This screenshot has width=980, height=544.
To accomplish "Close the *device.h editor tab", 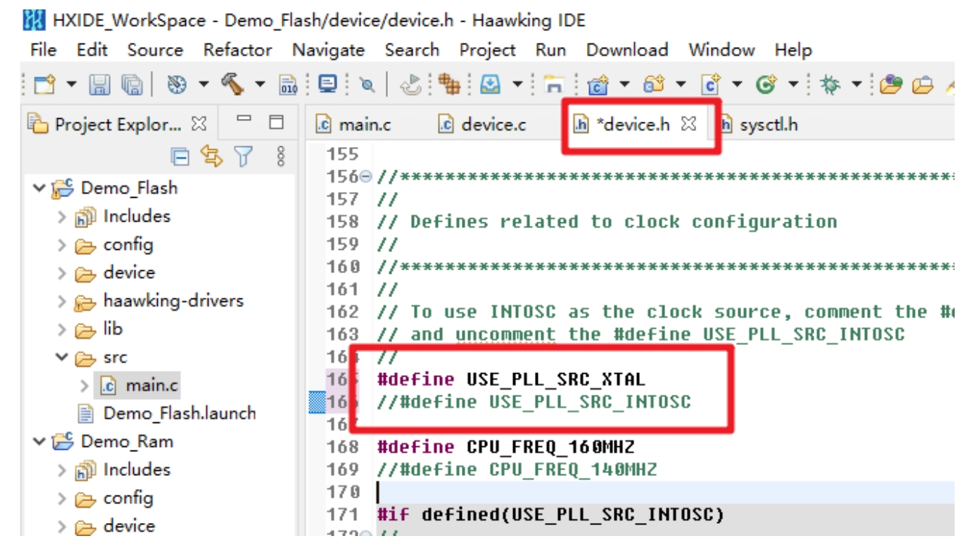I will click(x=689, y=124).
